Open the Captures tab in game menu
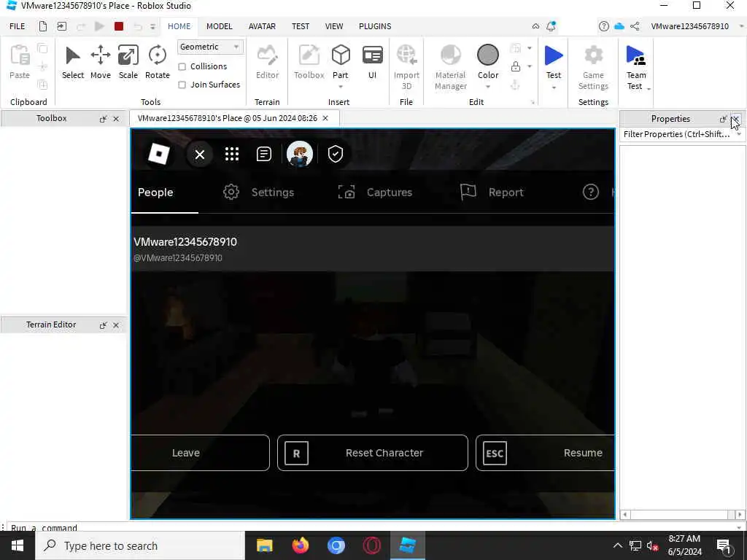The height and width of the screenshot is (560, 747). coord(375,192)
